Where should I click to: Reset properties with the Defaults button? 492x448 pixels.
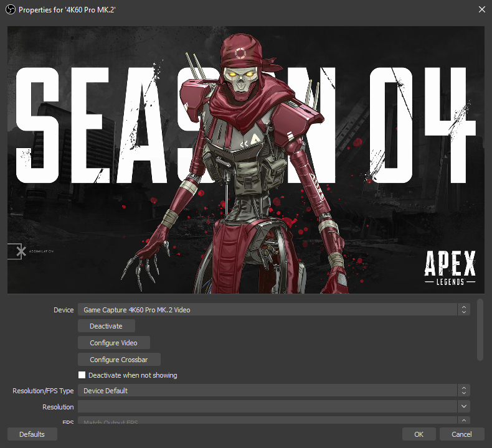32,434
